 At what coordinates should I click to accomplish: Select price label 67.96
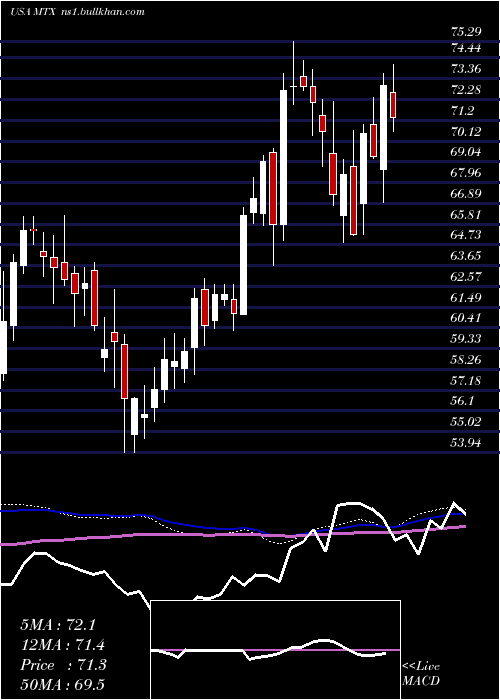(466, 172)
